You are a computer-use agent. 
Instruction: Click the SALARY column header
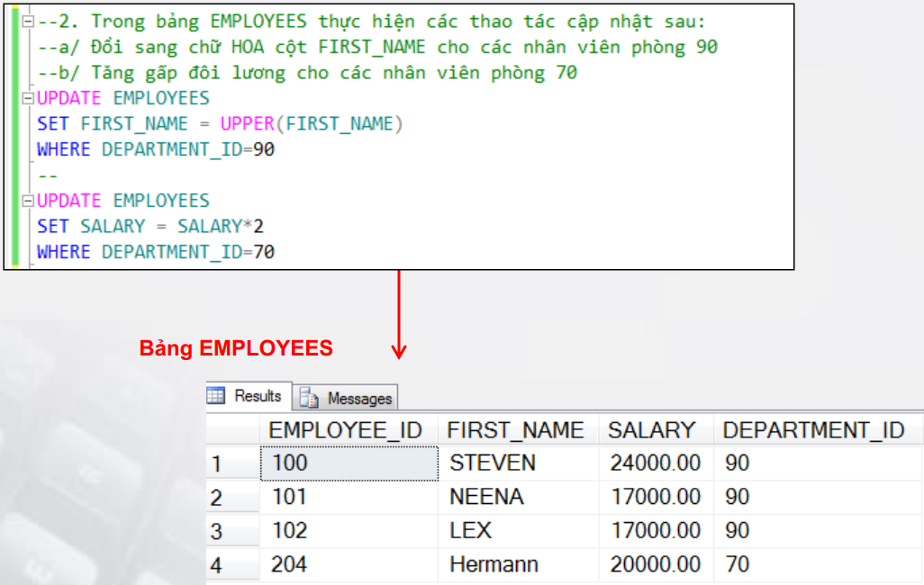click(651, 430)
